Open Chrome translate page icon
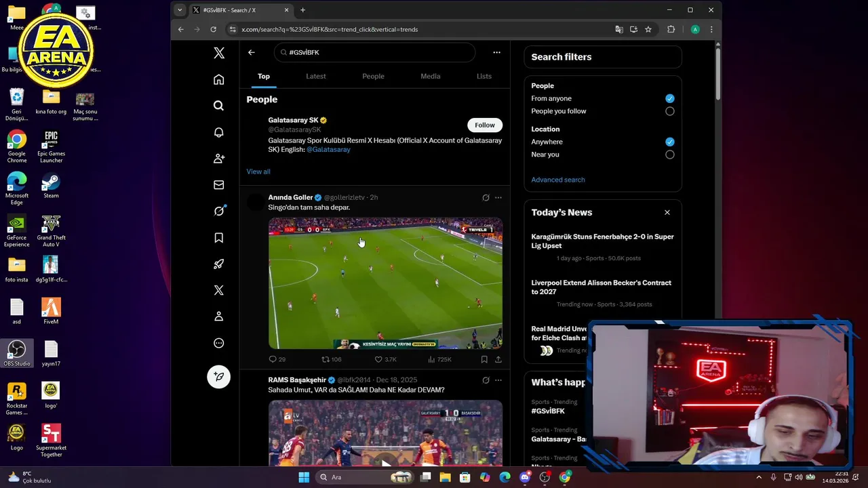Image resolution: width=868 pixels, height=488 pixels. (618, 29)
